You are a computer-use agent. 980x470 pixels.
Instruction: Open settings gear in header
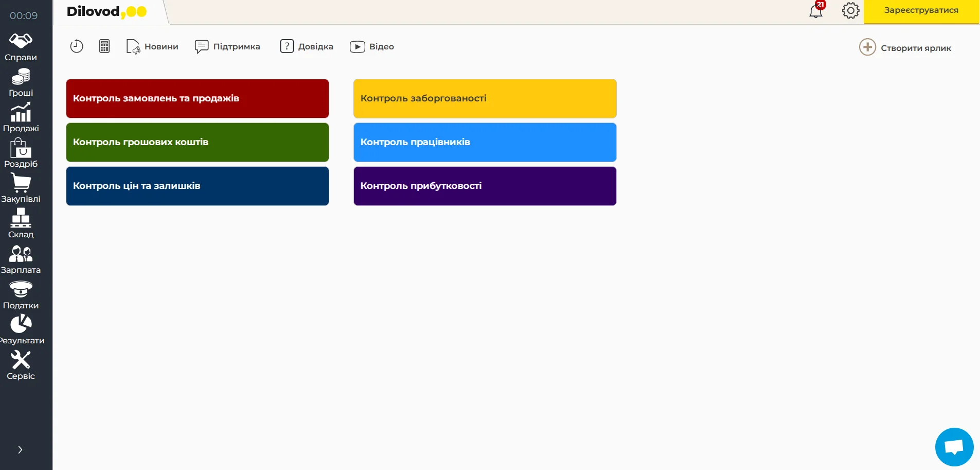850,10
